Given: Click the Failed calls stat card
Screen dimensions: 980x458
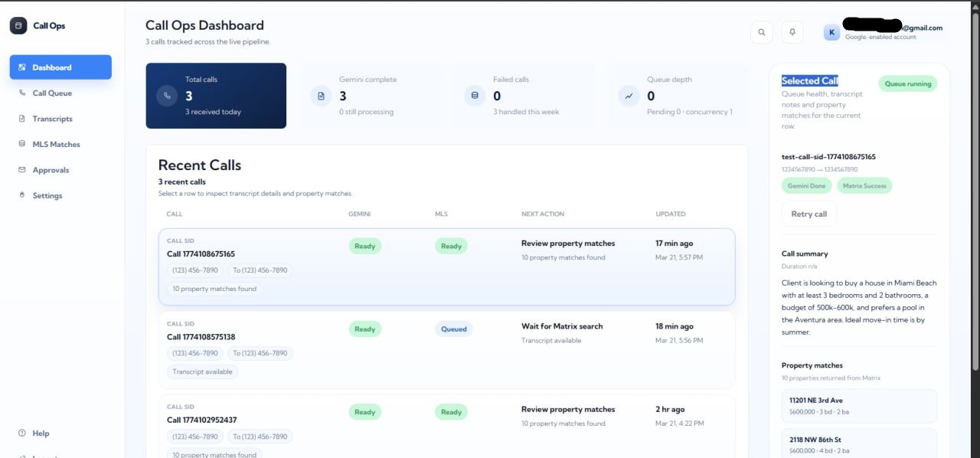Looking at the screenshot, I should 524,96.
